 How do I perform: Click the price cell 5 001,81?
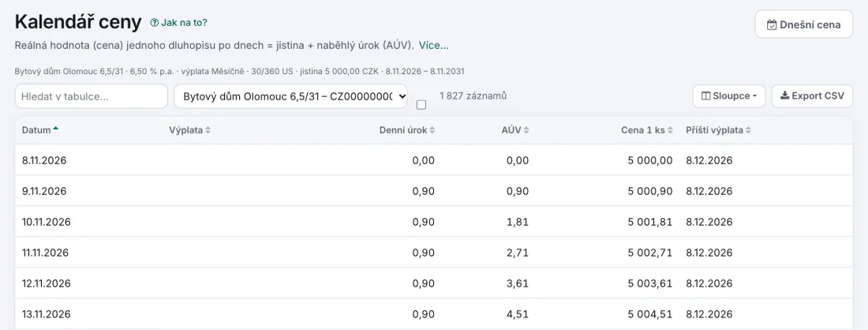650,222
